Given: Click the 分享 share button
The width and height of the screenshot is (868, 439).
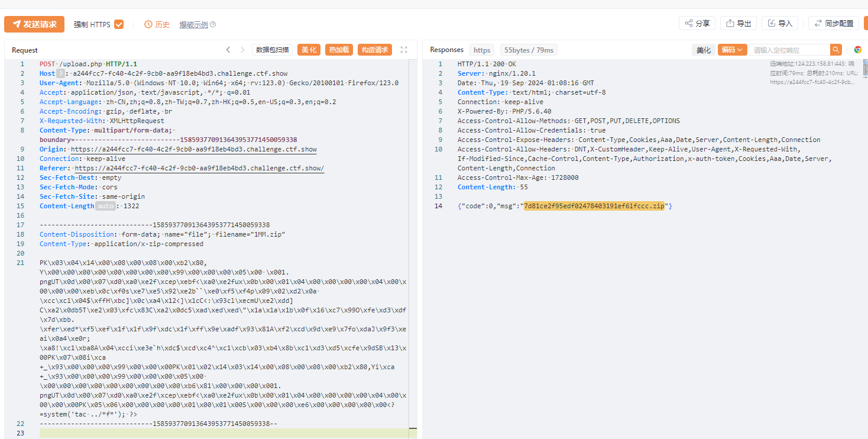Looking at the screenshot, I should coord(697,23).
